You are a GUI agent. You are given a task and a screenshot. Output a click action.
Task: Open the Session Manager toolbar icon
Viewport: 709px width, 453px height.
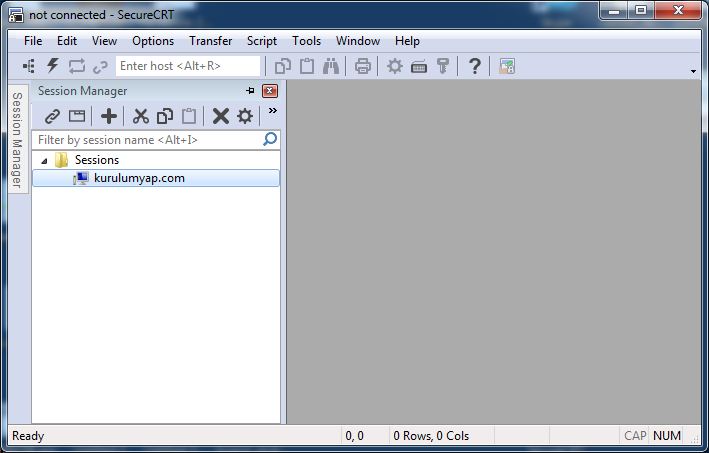(29, 66)
